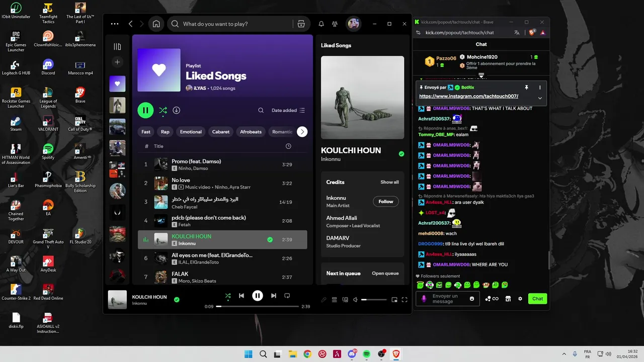Send message with green Chat button
Viewport: 644px width, 362px height.
(537, 299)
